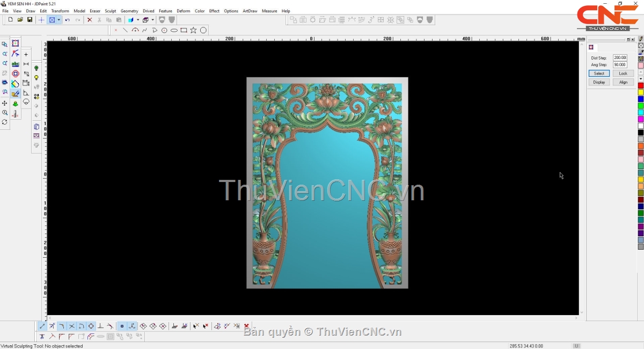
Task: Expand the dropdown arrow beside crossed-box view button
Action: click(x=58, y=20)
